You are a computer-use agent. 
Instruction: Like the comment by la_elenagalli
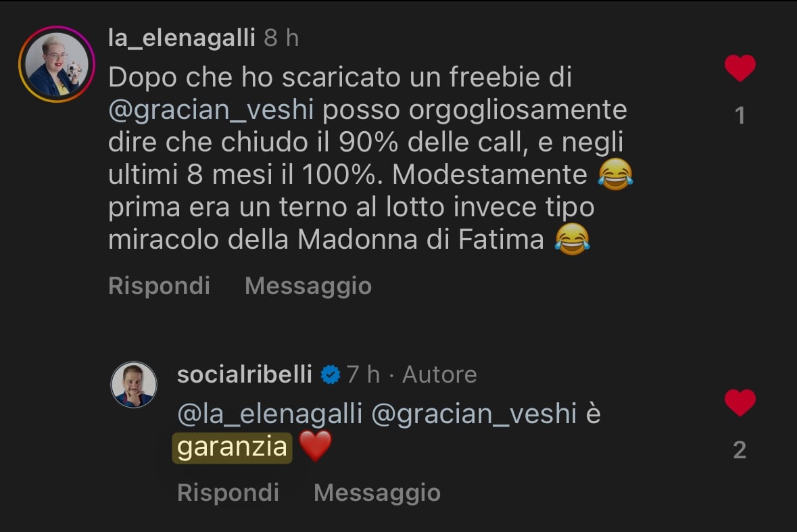pos(740,68)
